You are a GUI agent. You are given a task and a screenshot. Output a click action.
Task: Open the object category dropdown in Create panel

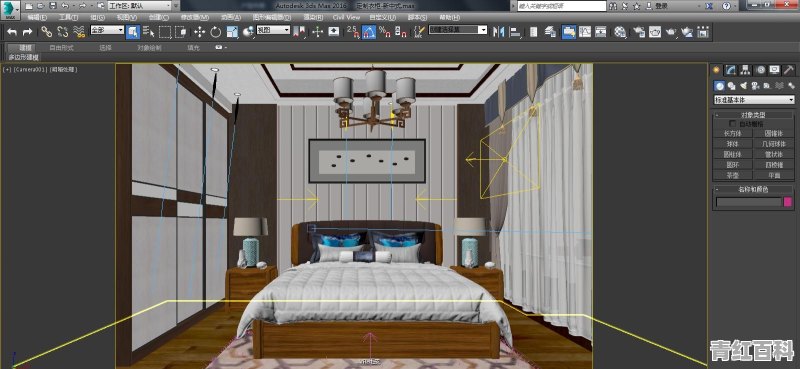[x=754, y=100]
